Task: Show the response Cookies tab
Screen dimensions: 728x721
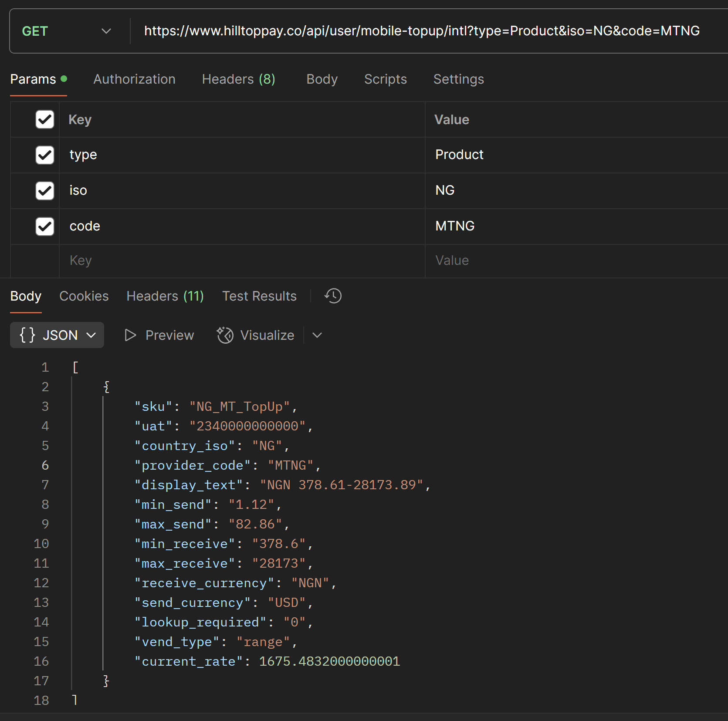Action: pos(84,296)
